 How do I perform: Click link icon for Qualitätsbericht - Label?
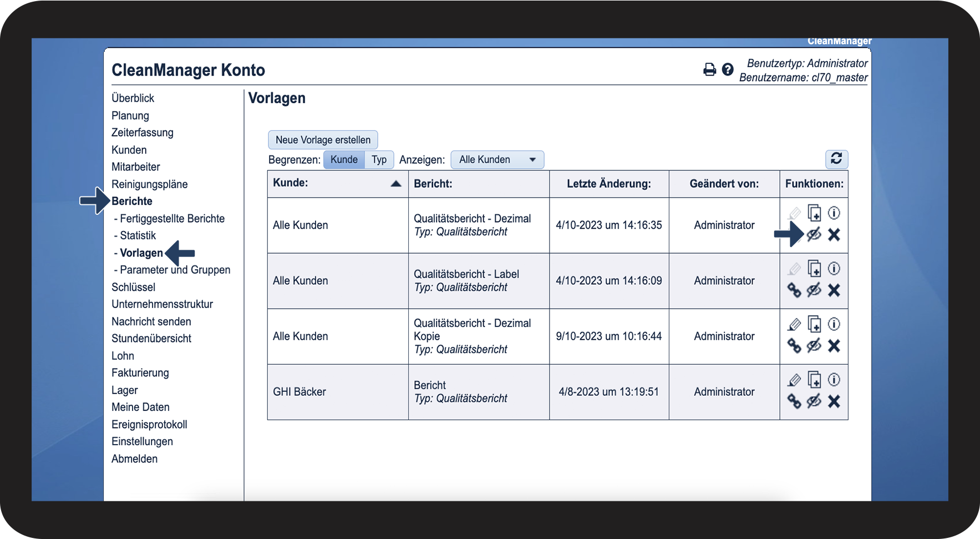794,290
